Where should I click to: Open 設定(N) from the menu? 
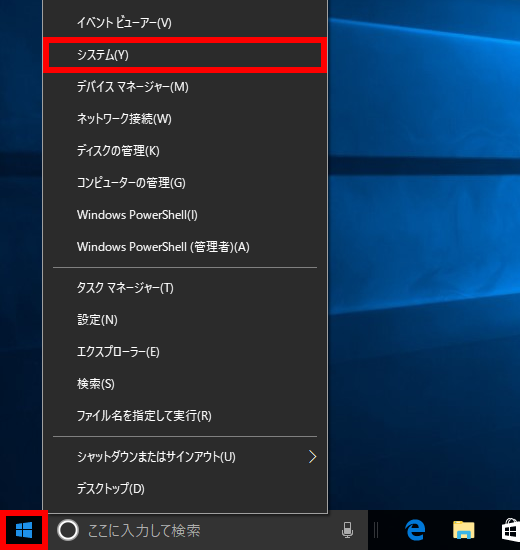[185, 320]
